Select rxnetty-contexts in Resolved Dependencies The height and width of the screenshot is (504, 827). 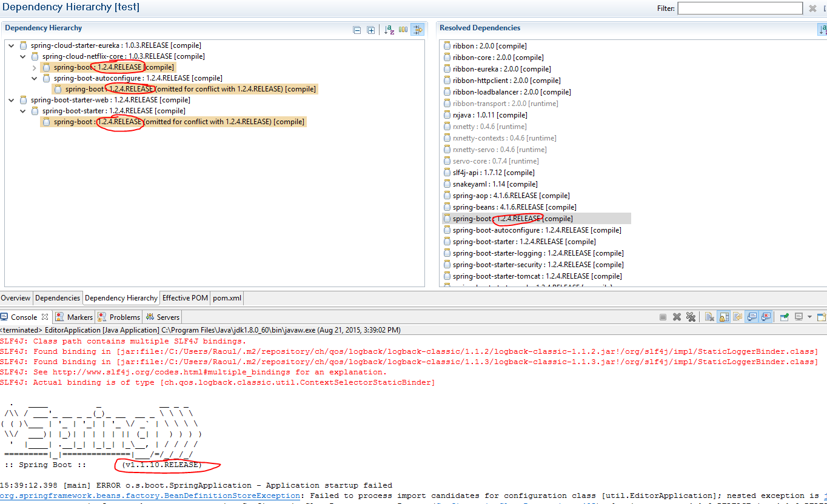click(500, 138)
